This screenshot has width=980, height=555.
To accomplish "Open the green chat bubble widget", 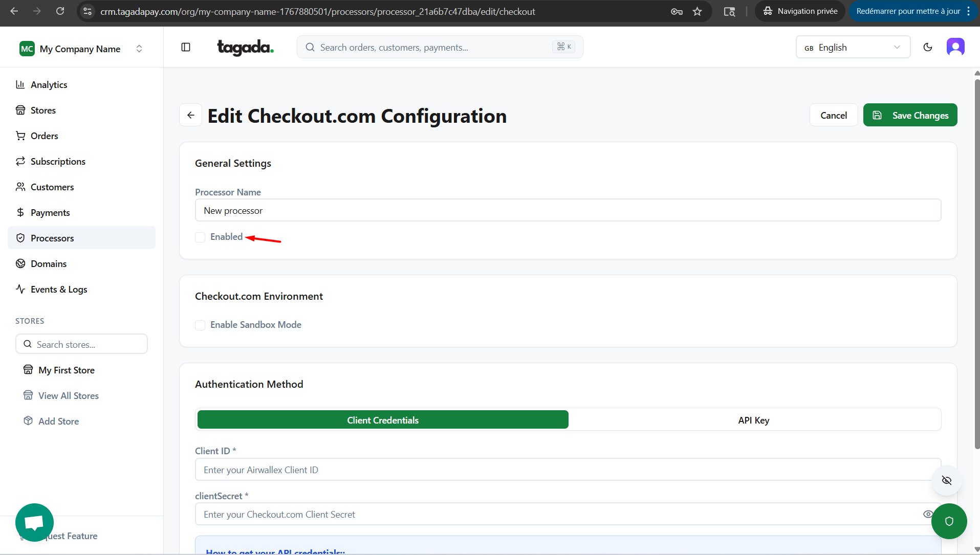I will click(x=34, y=522).
